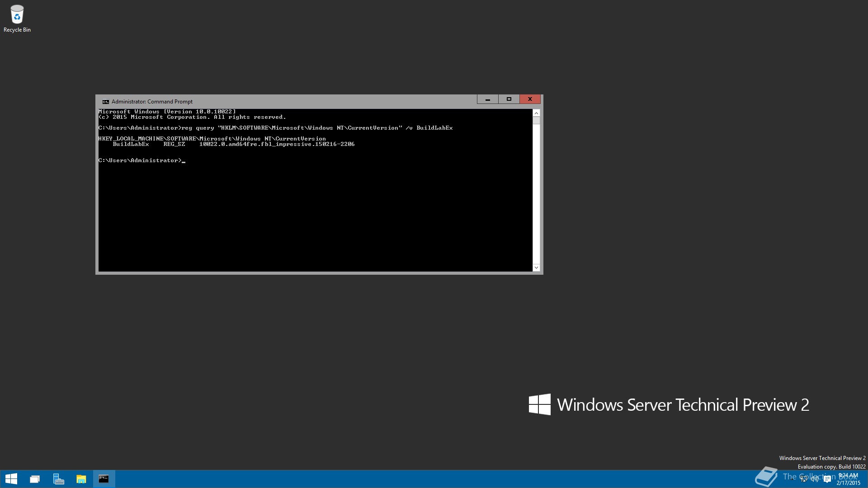Click the Command Prompt scrollbar down arrow
The width and height of the screenshot is (868, 488).
pos(536,267)
